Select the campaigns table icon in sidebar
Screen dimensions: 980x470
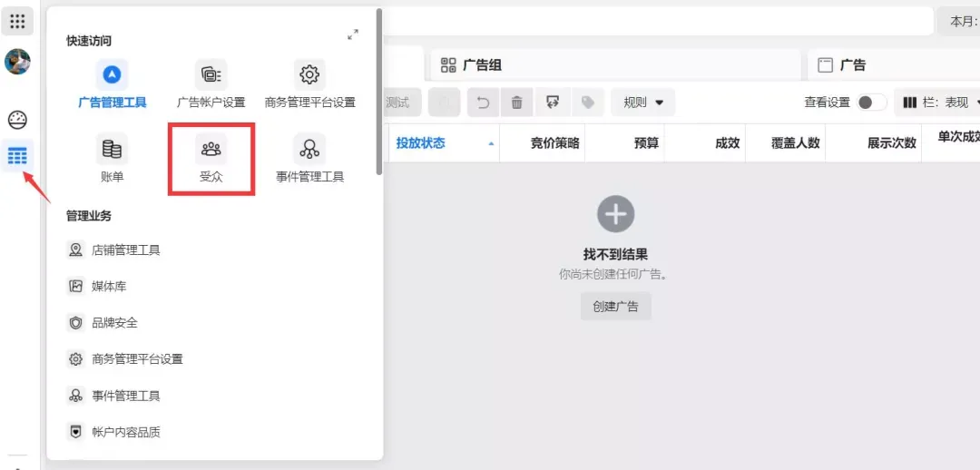[17, 155]
